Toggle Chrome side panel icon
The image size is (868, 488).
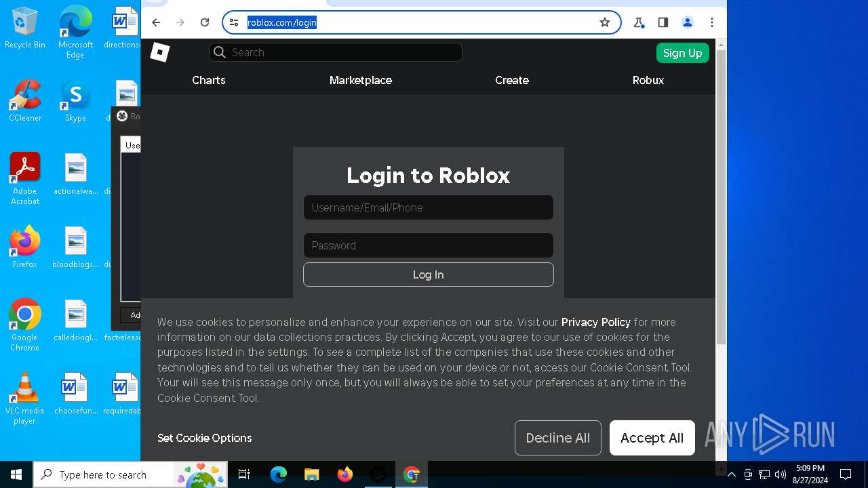pos(663,22)
